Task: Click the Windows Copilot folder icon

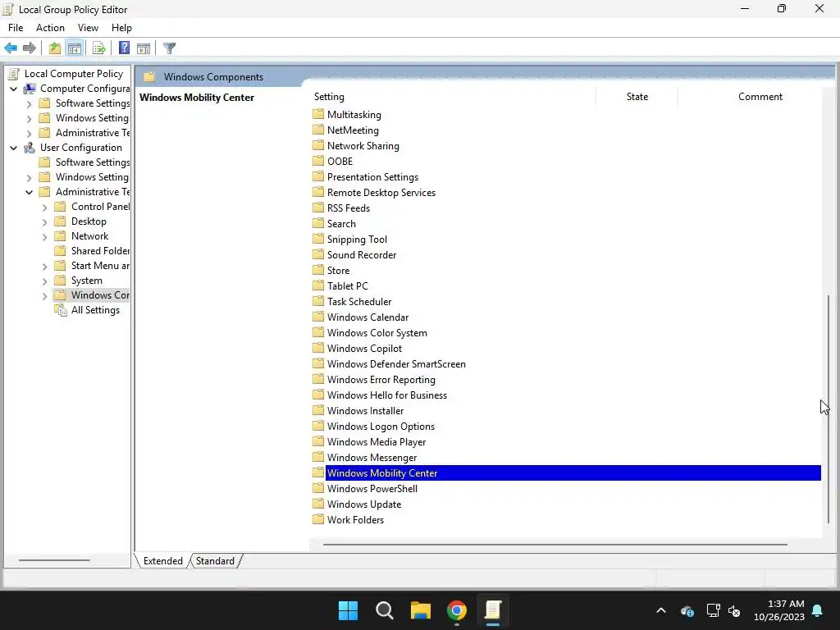Action: (x=318, y=348)
